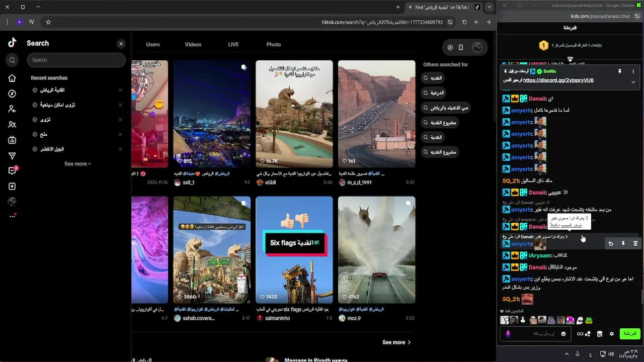Open Kick chat settings gear icon

(x=612, y=334)
